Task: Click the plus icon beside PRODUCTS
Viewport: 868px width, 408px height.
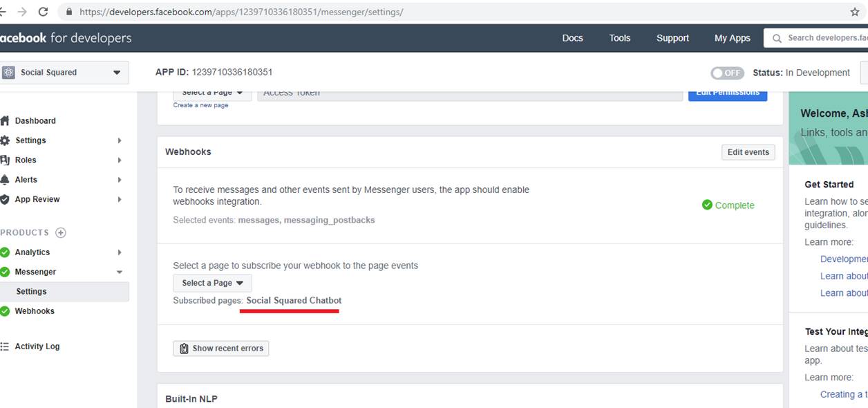Action: pos(61,232)
